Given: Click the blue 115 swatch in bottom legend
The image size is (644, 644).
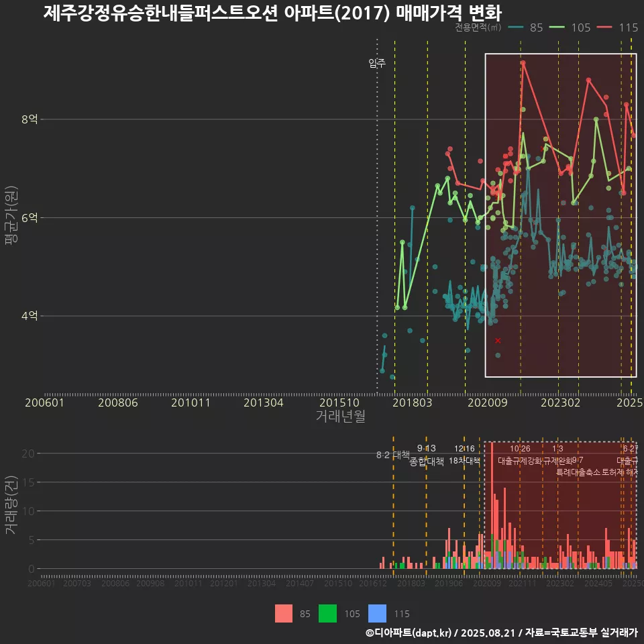Looking at the screenshot, I should [378, 614].
